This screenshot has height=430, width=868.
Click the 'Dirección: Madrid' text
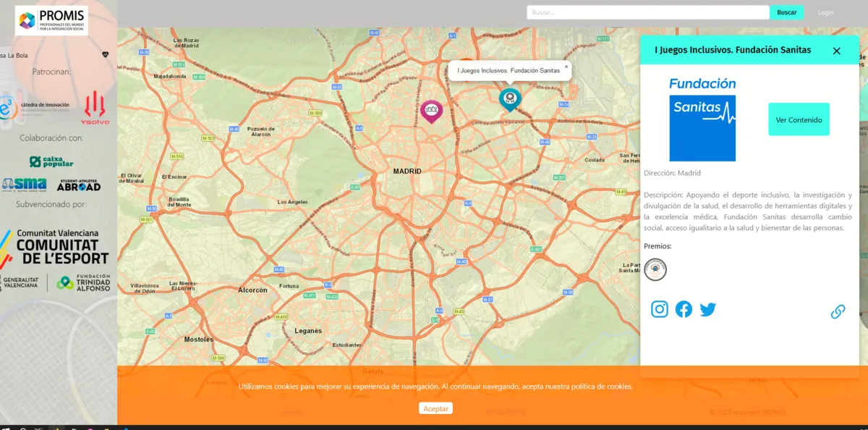[672, 173]
